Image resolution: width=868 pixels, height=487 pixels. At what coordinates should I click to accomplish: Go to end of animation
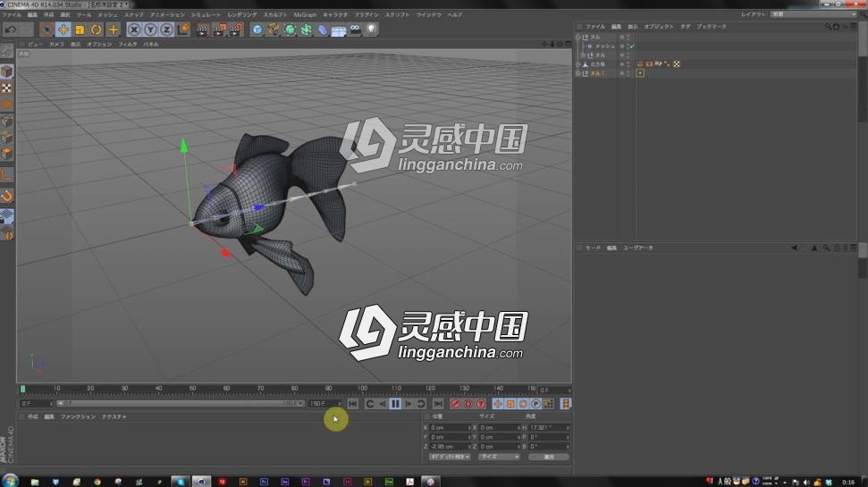[x=438, y=404]
